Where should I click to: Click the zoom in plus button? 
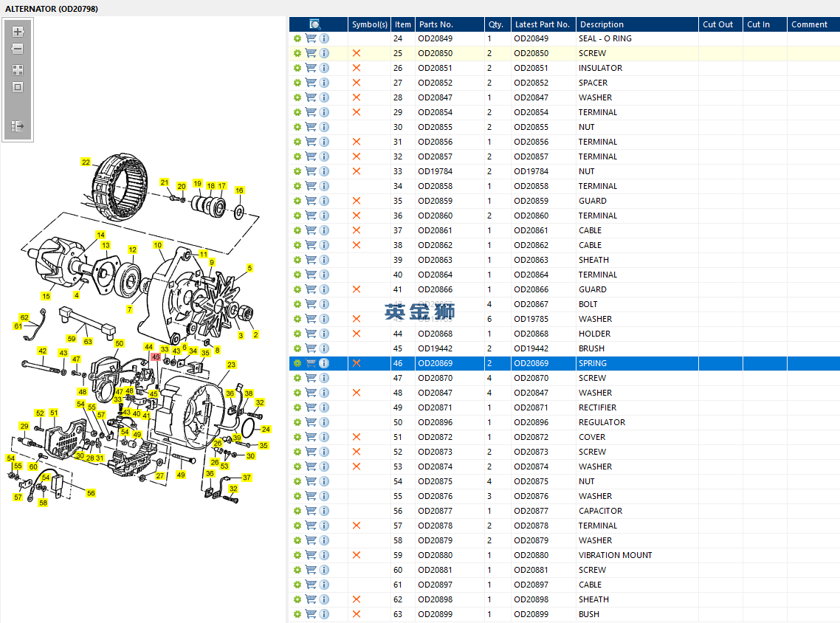pyautogui.click(x=18, y=32)
